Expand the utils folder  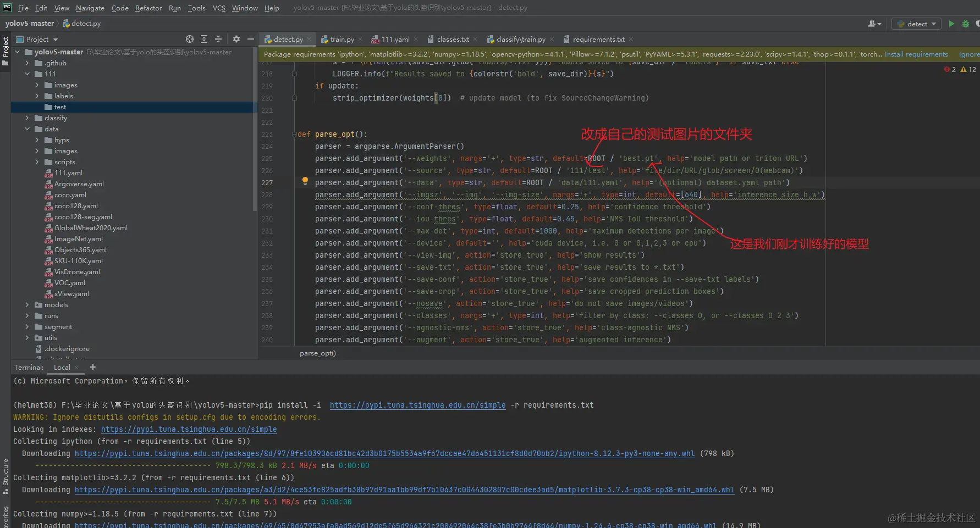click(x=27, y=338)
